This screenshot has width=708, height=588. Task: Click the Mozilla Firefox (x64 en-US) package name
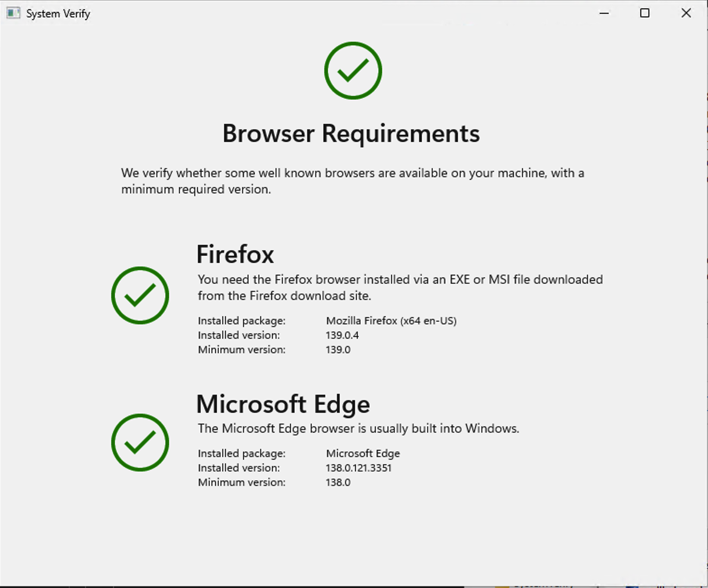[391, 321]
